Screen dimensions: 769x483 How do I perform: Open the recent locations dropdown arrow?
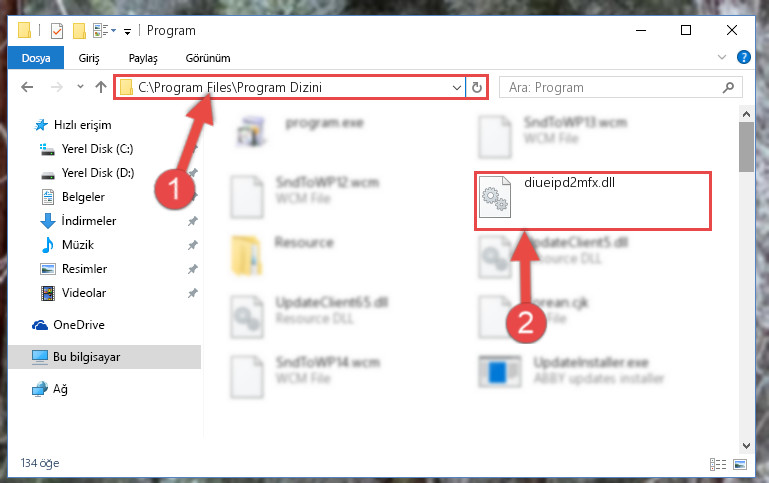(80, 87)
